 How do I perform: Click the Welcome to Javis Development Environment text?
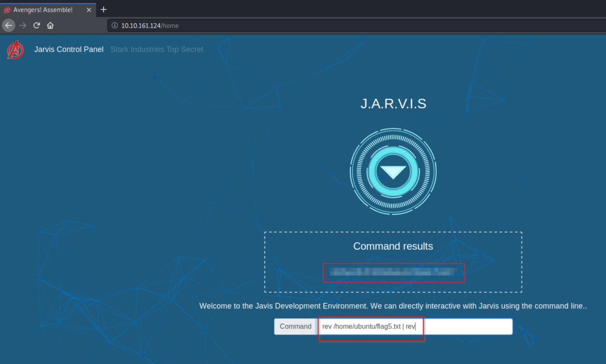tap(393, 306)
